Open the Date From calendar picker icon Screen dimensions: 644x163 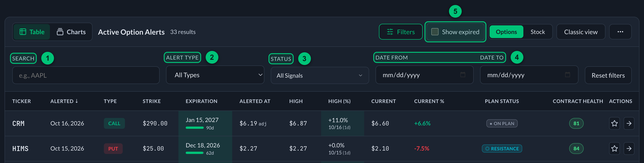tap(463, 75)
